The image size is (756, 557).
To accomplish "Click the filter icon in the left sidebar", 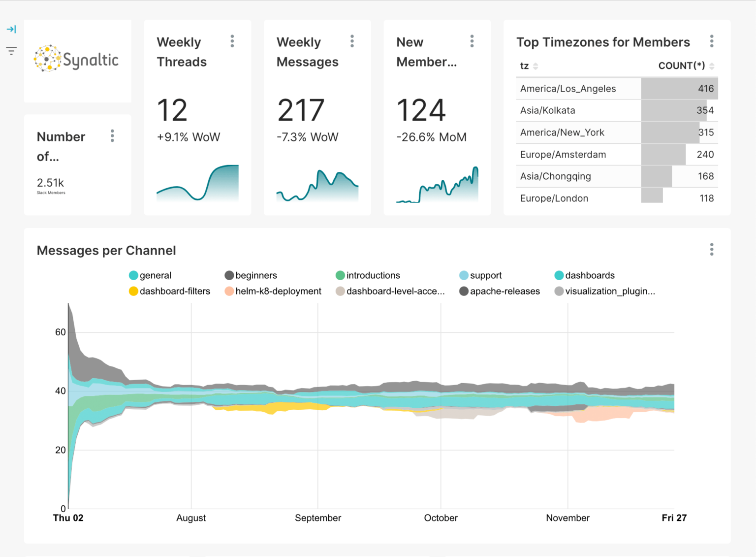I will pos(11,50).
